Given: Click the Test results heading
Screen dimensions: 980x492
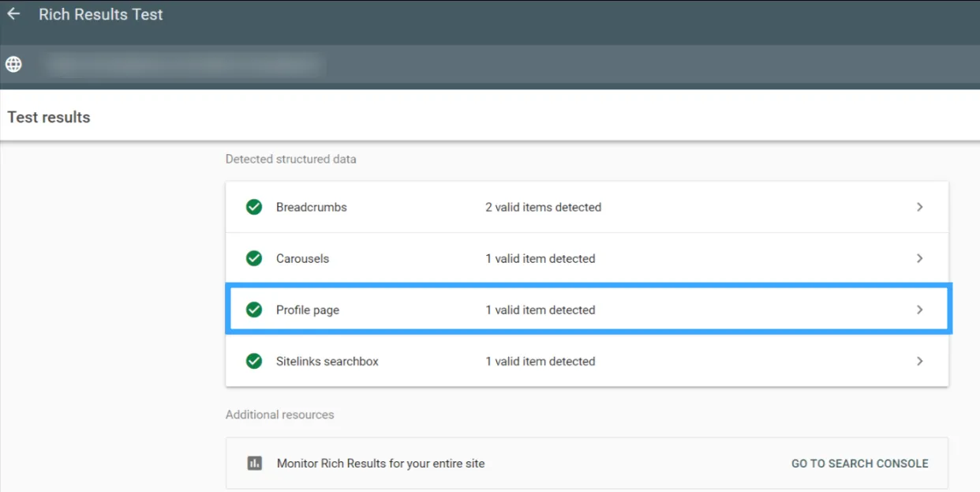Looking at the screenshot, I should click(x=49, y=117).
